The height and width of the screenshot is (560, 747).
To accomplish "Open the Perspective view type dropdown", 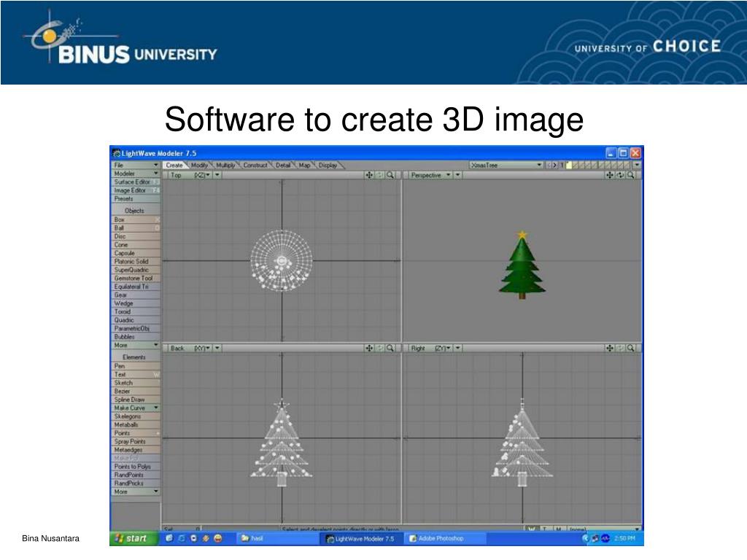I will point(430,175).
